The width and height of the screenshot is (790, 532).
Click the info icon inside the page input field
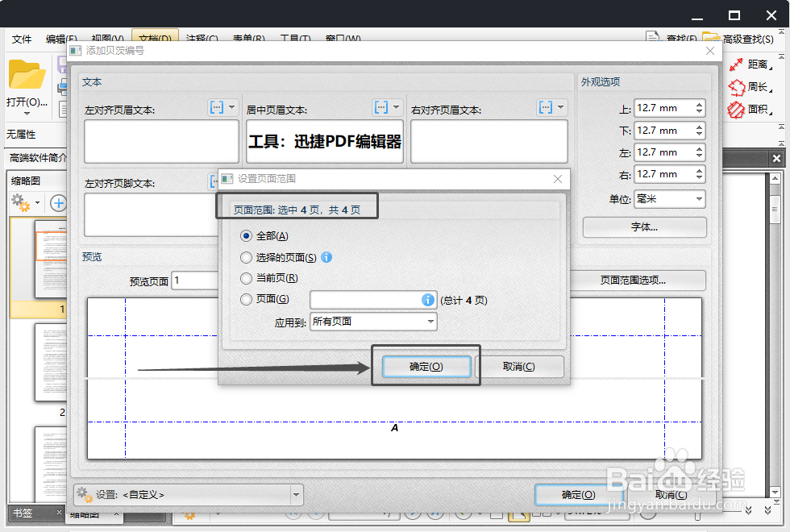tap(427, 300)
